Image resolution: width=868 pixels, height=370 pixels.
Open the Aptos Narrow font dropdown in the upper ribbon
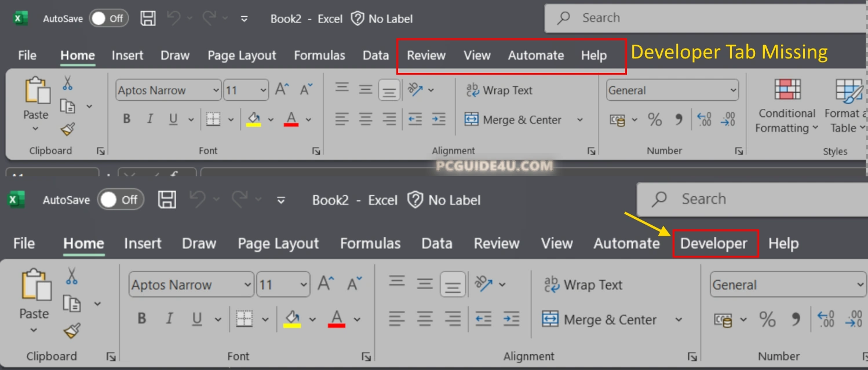[x=216, y=90]
